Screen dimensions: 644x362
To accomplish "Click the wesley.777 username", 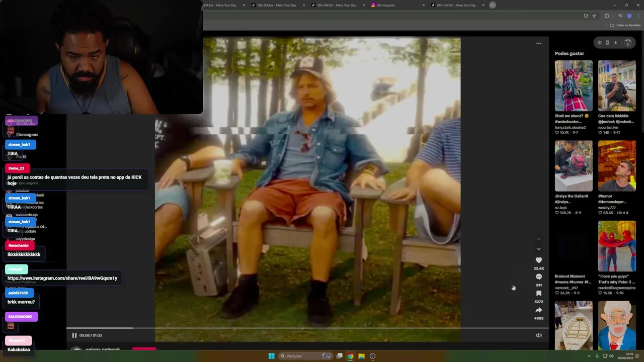I will tap(607, 208).
